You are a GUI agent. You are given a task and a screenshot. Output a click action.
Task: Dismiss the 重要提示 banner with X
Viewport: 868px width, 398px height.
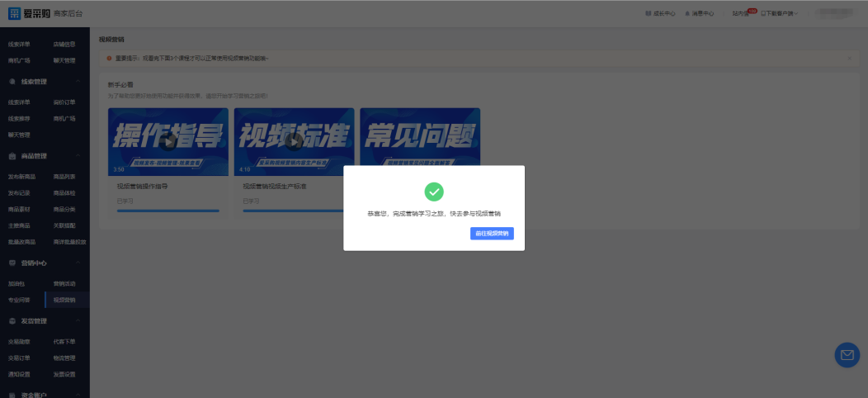tap(849, 58)
